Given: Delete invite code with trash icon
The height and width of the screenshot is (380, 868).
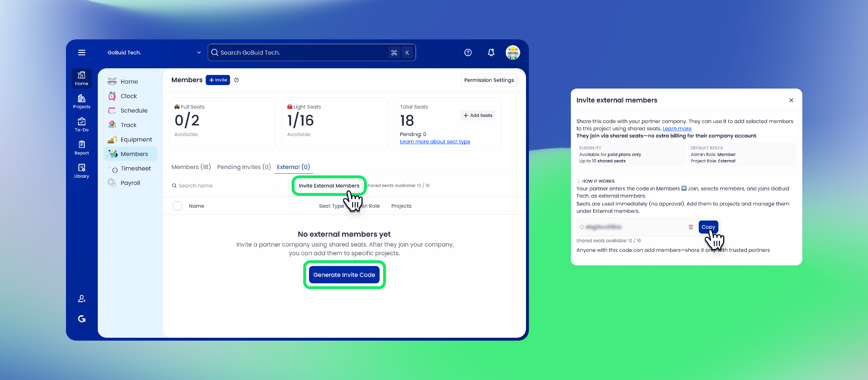Looking at the screenshot, I should click(x=690, y=227).
